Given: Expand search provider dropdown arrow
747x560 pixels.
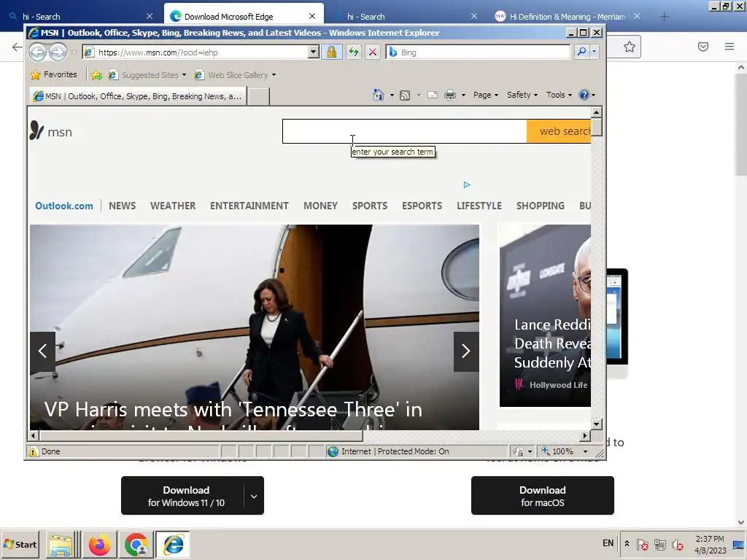Looking at the screenshot, I should (x=594, y=52).
